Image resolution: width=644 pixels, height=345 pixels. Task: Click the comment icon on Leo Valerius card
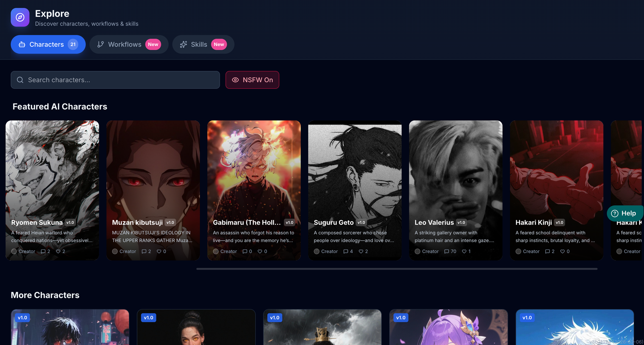click(447, 251)
